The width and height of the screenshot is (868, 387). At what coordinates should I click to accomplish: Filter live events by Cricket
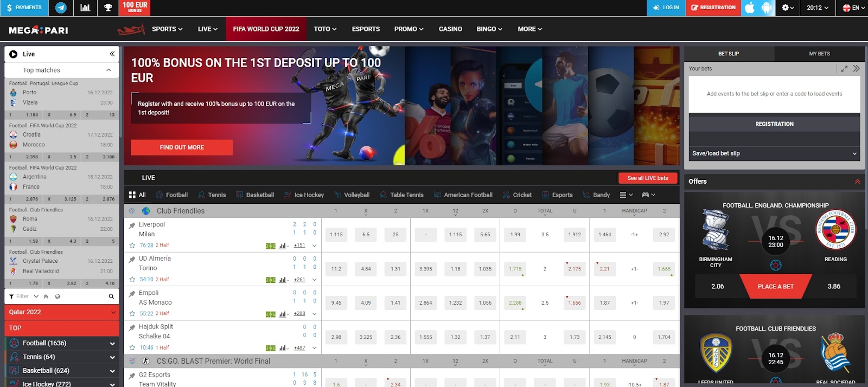click(x=517, y=195)
